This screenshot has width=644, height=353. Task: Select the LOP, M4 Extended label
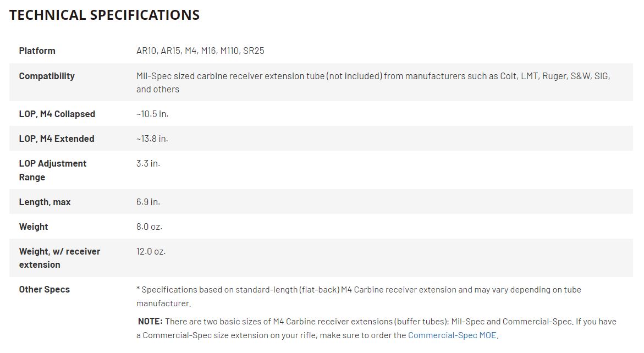click(57, 139)
